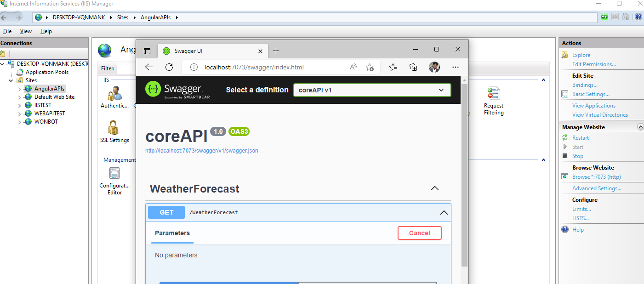Click the Restart website icon in Actions
Viewport: 644px width, 284px height.
point(565,138)
